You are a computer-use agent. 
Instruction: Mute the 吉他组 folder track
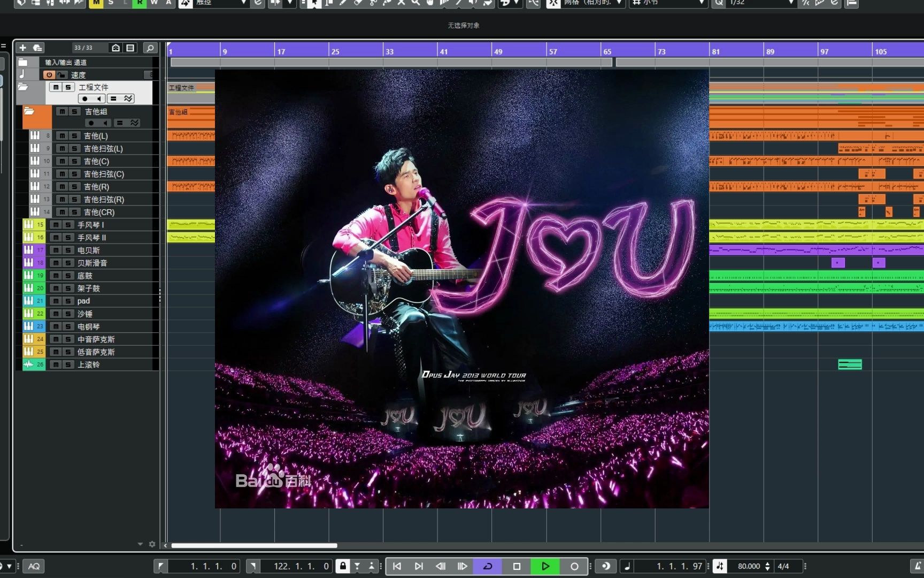62,111
